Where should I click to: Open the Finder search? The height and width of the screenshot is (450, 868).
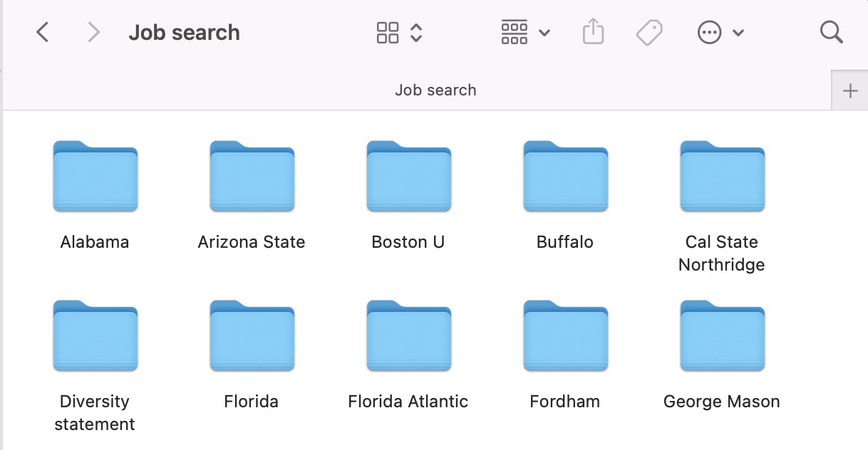pyautogui.click(x=832, y=32)
